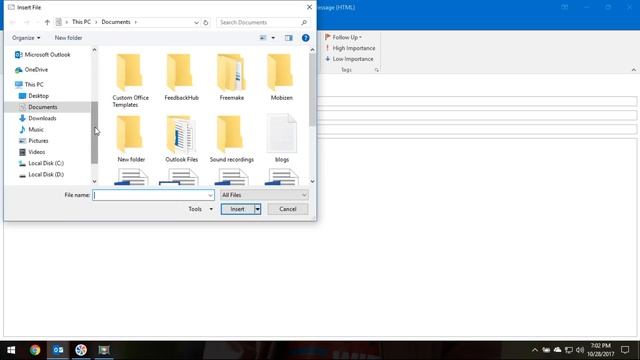Image resolution: width=640 pixels, height=360 pixels.
Task: Click Documents in the address path
Action: click(116, 22)
